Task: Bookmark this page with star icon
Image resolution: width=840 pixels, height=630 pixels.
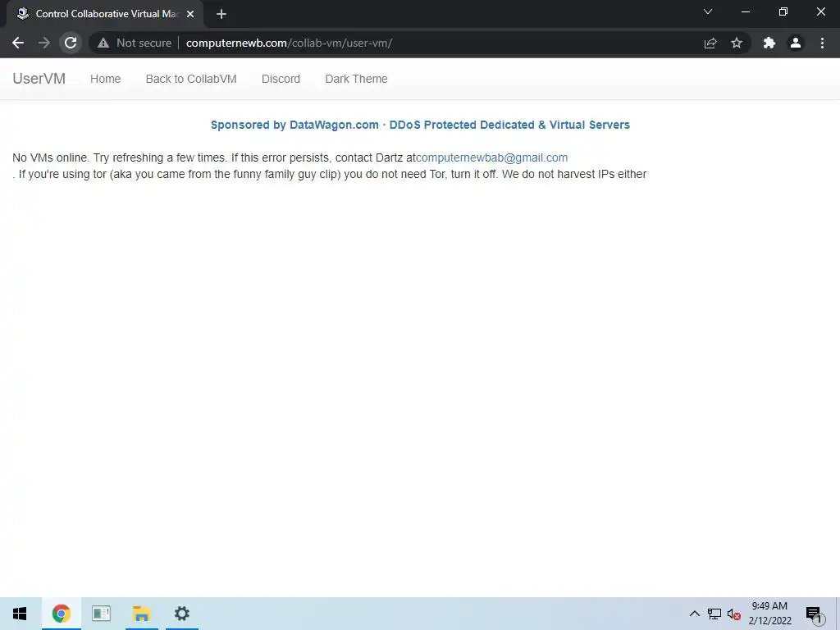Action: [737, 43]
